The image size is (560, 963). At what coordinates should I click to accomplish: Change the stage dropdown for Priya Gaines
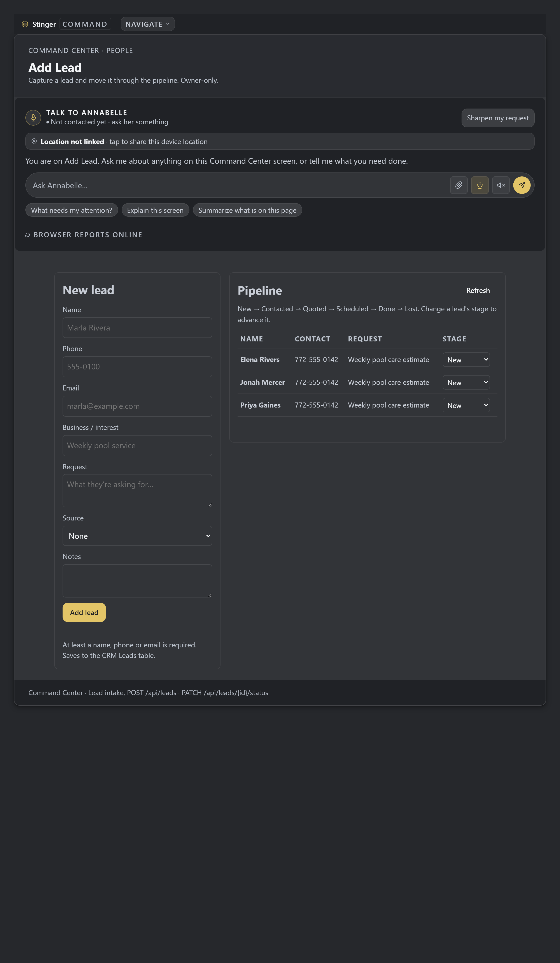pyautogui.click(x=466, y=405)
